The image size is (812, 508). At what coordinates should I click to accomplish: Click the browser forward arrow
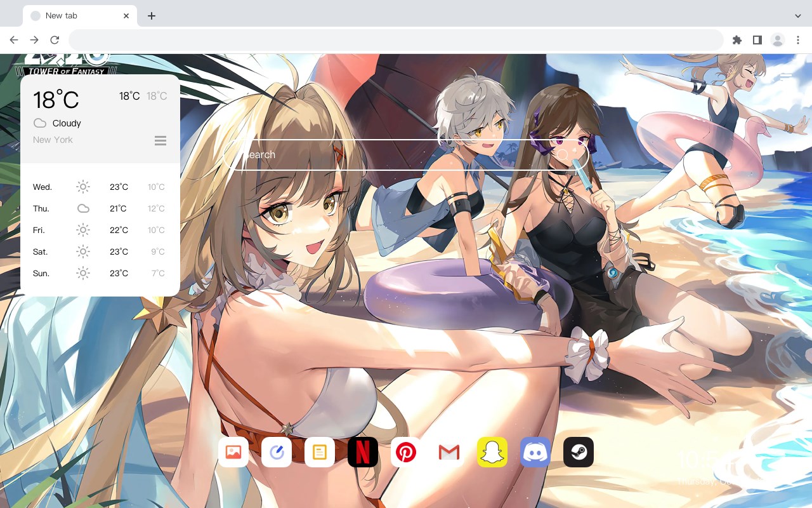[x=34, y=40]
